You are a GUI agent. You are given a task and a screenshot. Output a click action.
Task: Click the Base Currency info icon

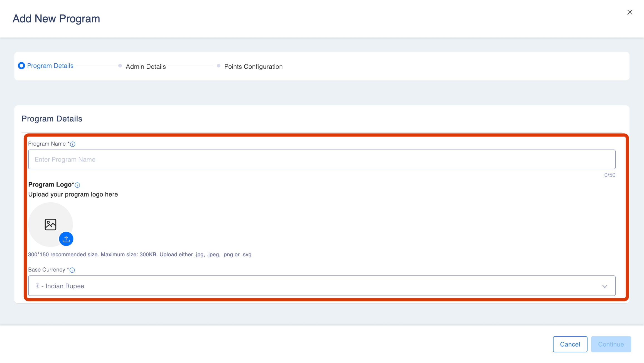tap(72, 270)
